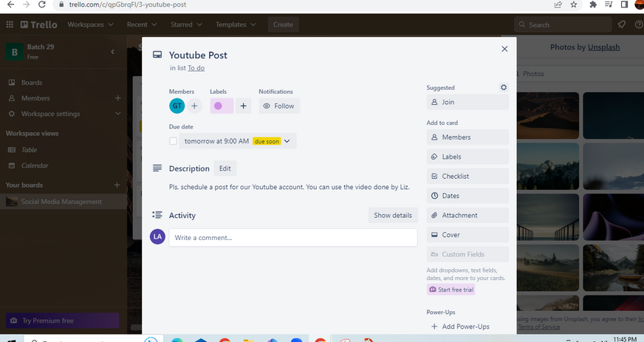Expand the Recent menu
Viewport: 644px width, 342px height.
click(142, 24)
